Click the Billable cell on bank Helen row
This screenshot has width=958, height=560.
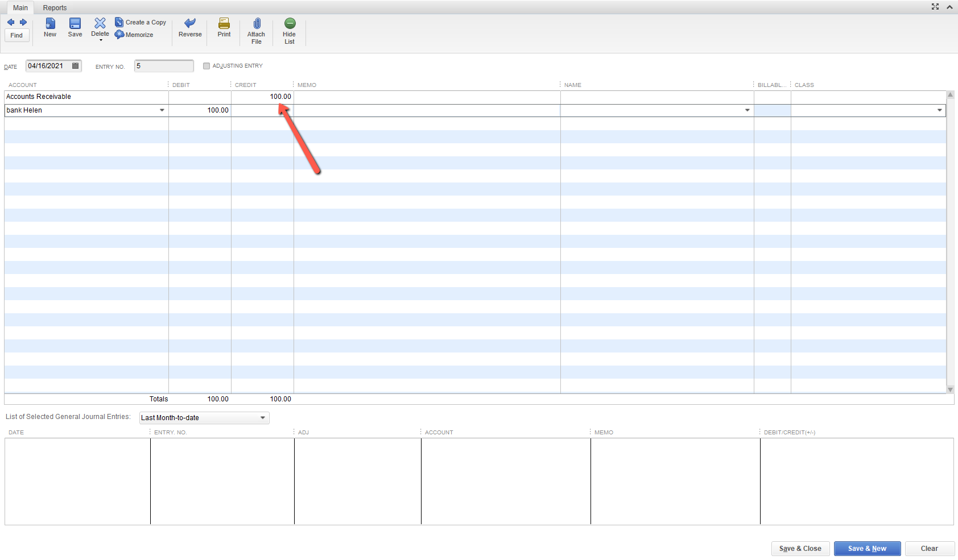773,110
